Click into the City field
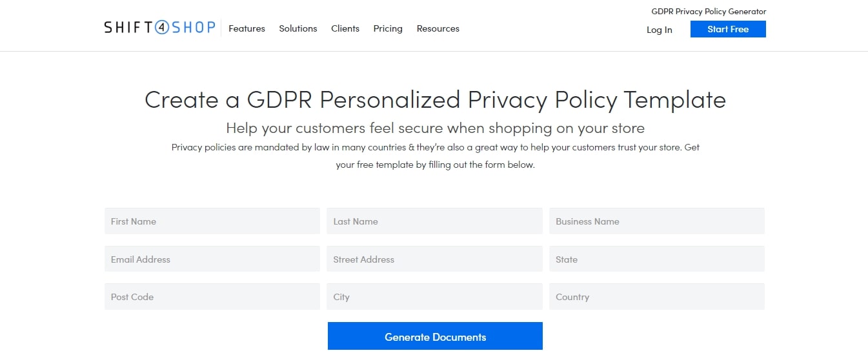Image resolution: width=868 pixels, height=364 pixels. point(434,297)
